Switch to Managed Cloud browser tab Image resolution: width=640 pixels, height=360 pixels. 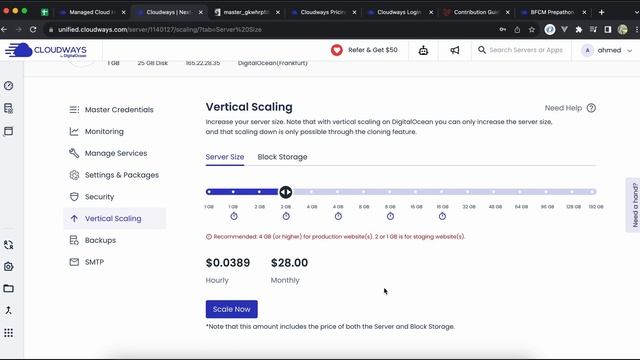[x=92, y=12]
